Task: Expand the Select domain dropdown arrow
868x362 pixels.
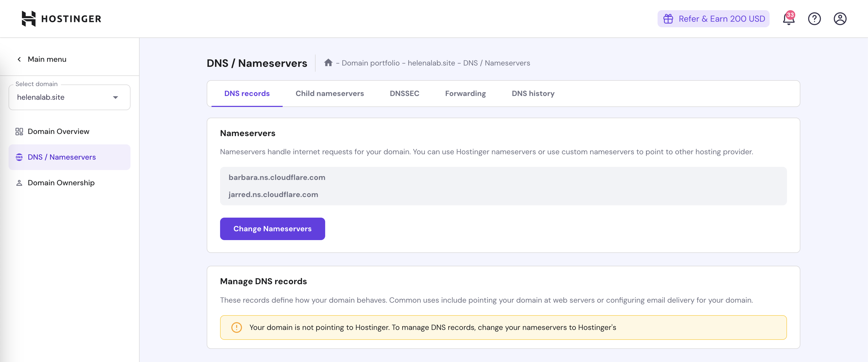Action: click(116, 97)
